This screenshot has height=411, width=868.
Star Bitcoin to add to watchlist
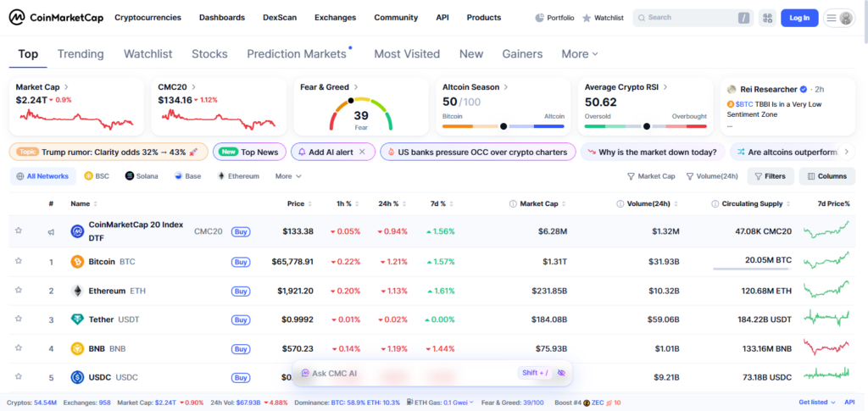click(x=19, y=261)
